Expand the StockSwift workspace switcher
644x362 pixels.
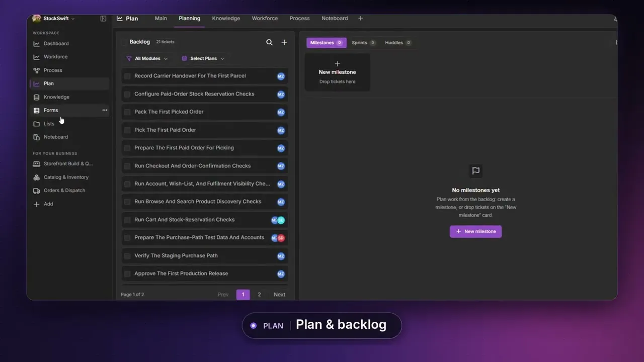click(73, 19)
